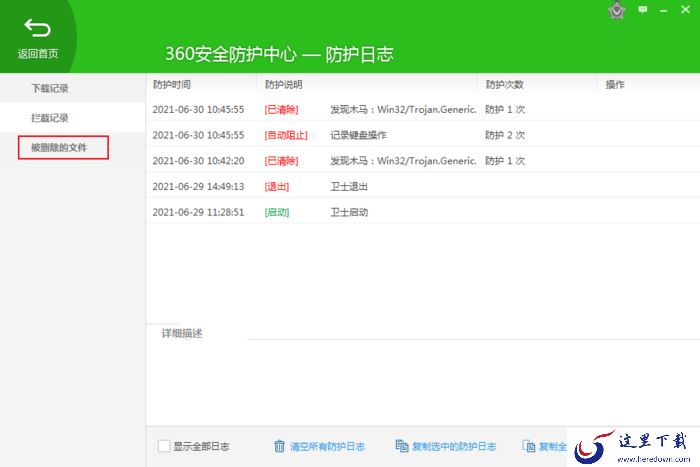This screenshot has height=467, width=700.
Task: Open the feedback speech bubble icon
Action: (x=643, y=9)
